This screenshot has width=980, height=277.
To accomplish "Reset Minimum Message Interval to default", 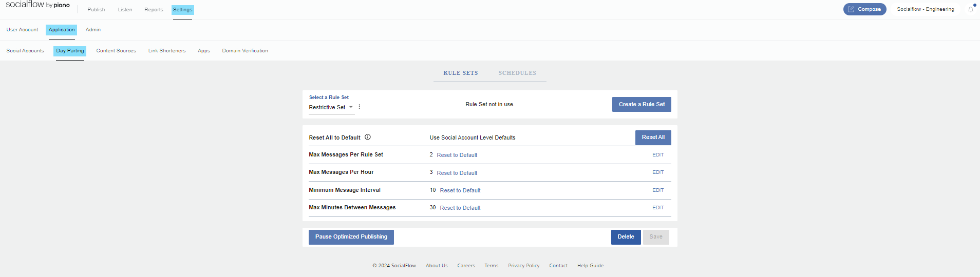I will point(460,190).
